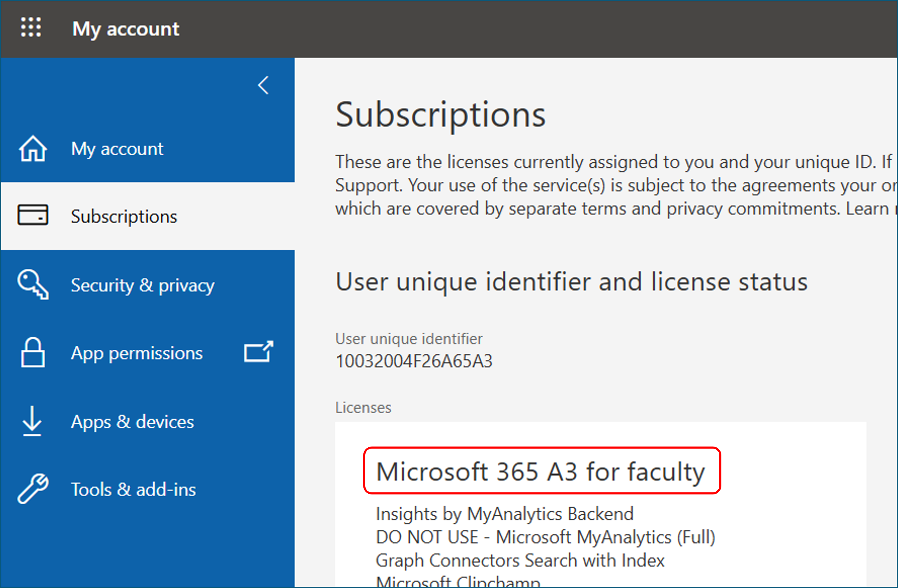The image size is (898, 588).
Task: Navigate to Security & privacy
Action: [142, 286]
